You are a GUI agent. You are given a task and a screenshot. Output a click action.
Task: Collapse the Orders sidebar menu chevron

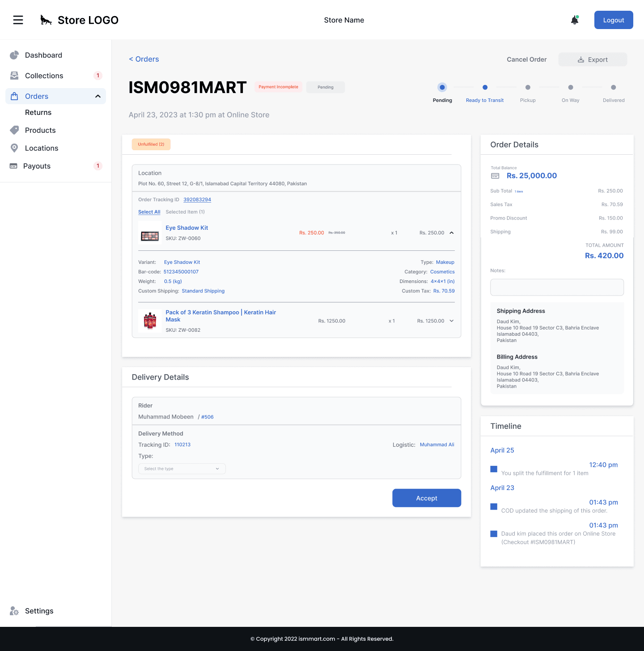(98, 96)
